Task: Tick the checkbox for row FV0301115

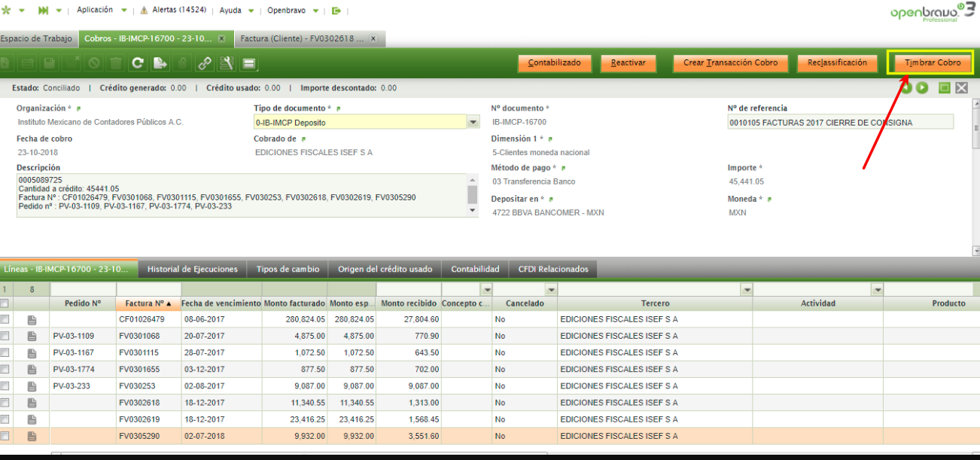Action: point(5,352)
